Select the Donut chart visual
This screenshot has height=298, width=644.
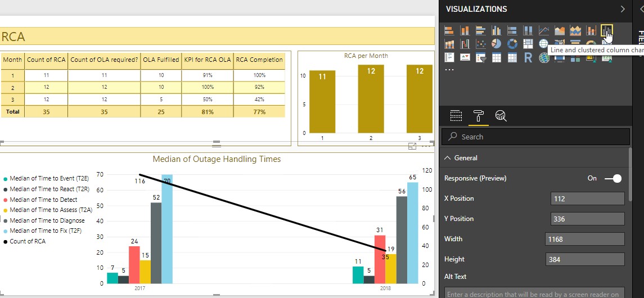(x=512, y=43)
